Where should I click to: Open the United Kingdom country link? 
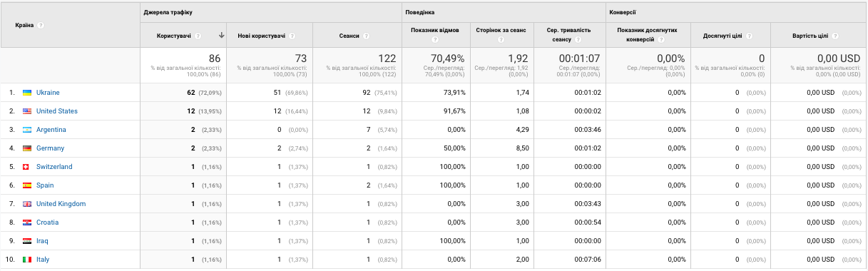(61, 204)
